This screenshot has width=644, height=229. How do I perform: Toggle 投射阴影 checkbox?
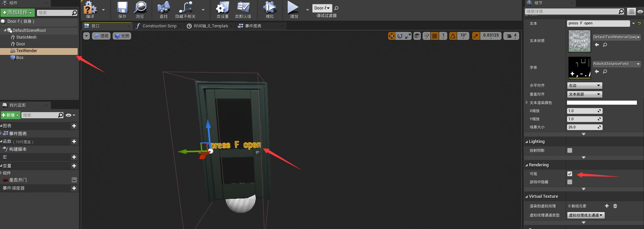(x=570, y=150)
